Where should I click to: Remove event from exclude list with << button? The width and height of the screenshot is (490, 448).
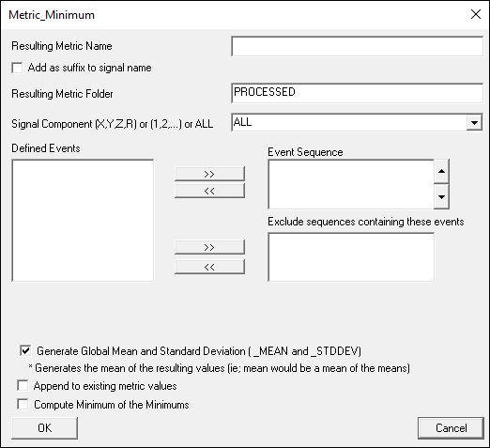pos(209,267)
